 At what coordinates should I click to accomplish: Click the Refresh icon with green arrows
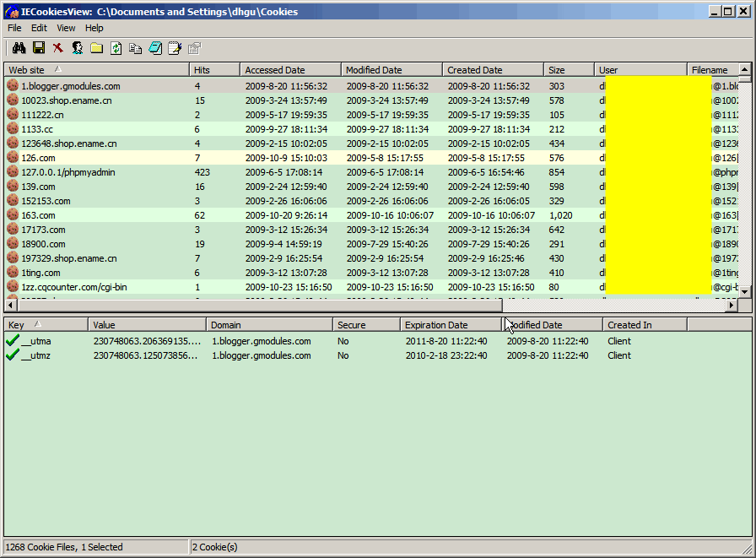(116, 49)
